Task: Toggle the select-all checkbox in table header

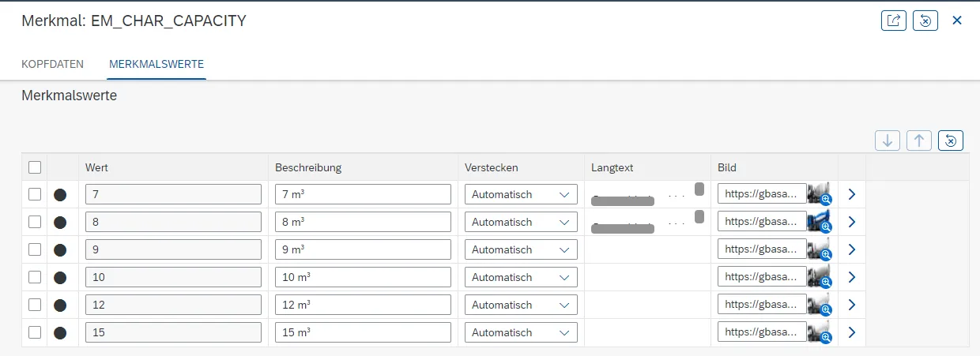Action: click(35, 167)
